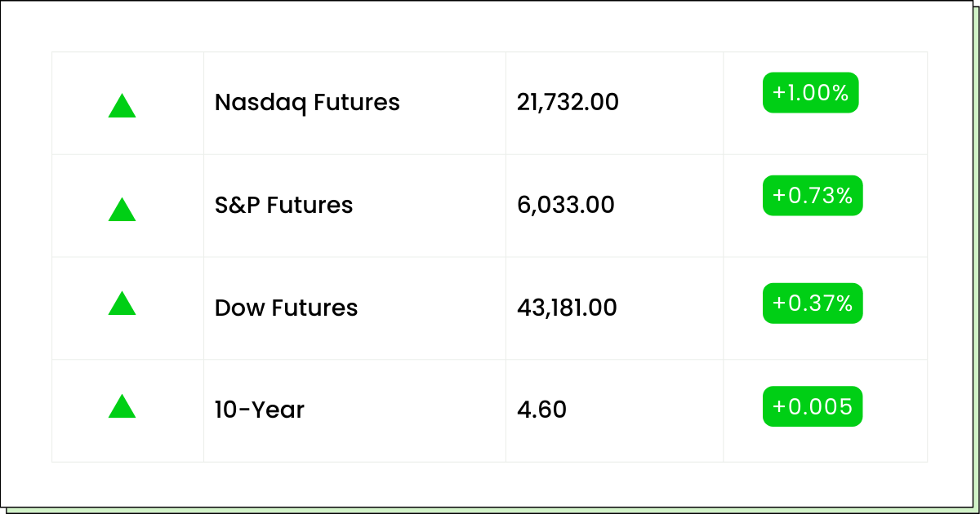
Task: Select the 21,732.00 price value
Action: click(x=568, y=103)
